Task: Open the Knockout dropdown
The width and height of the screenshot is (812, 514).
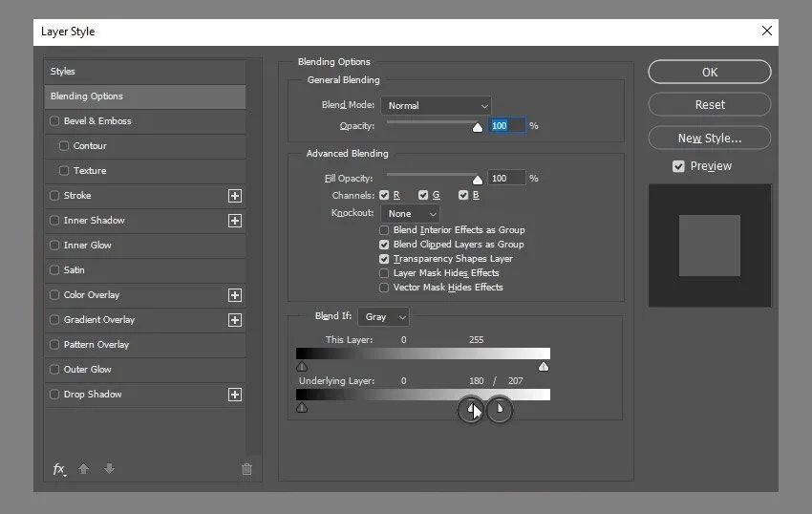Action: pyautogui.click(x=410, y=214)
